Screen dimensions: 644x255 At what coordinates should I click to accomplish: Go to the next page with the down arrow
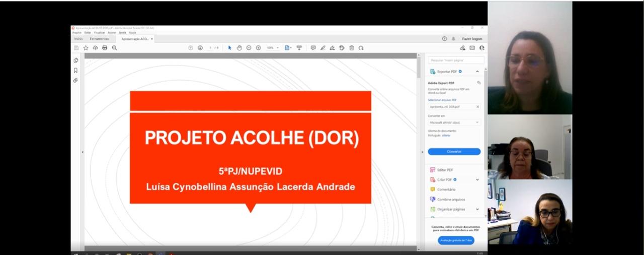pyautogui.click(x=200, y=48)
